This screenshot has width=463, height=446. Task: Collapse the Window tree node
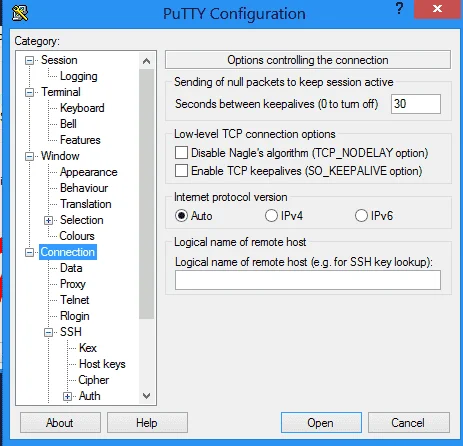pos(29,156)
